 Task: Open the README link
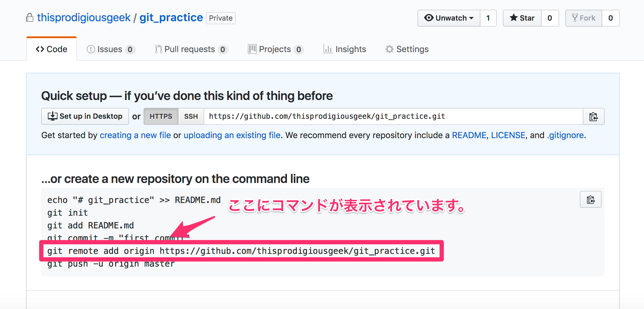(469, 135)
